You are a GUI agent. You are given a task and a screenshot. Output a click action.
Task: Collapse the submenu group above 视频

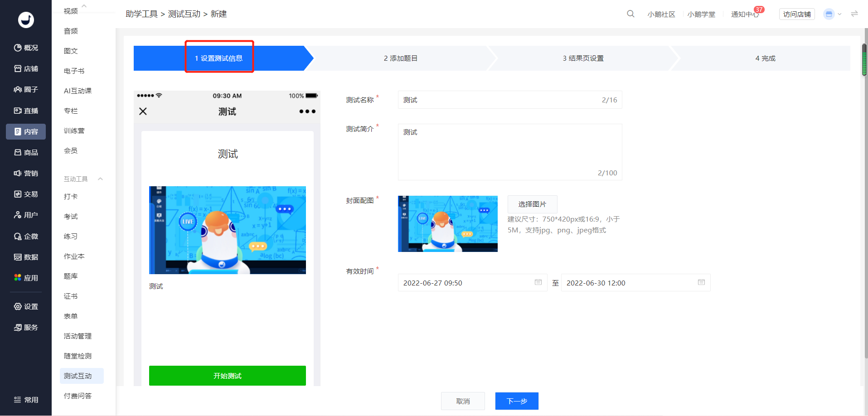[x=84, y=6]
